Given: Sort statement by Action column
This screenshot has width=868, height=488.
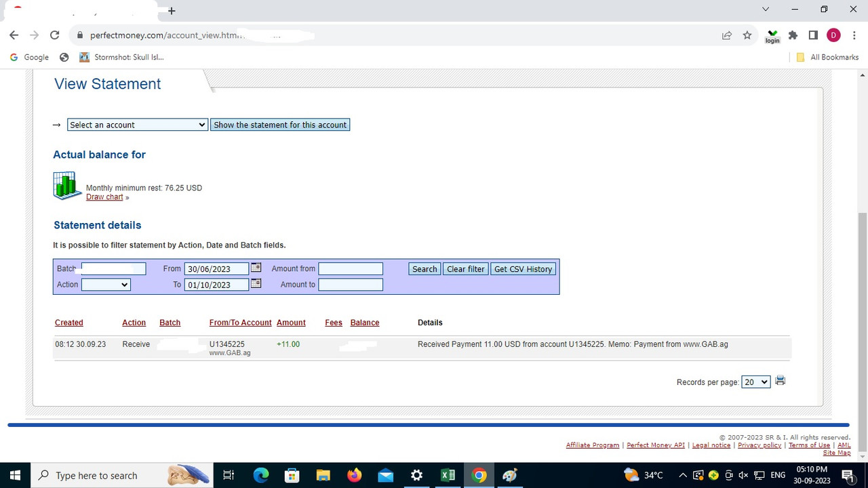Looking at the screenshot, I should coord(134,323).
